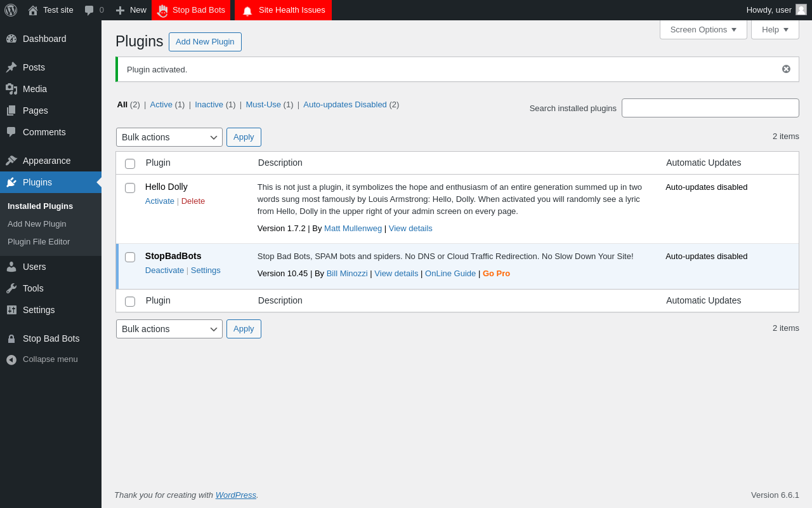Filter plugins by Active
The image size is (812, 508).
[161, 105]
